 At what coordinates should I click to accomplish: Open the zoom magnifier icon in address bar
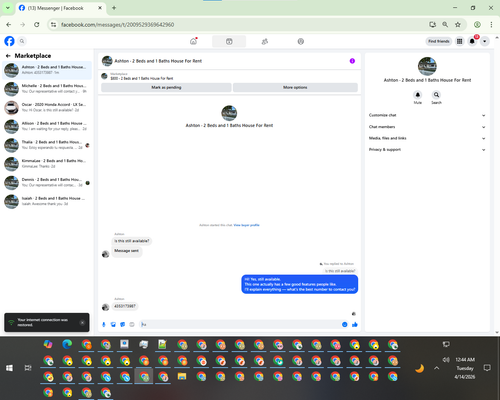[x=445, y=25]
